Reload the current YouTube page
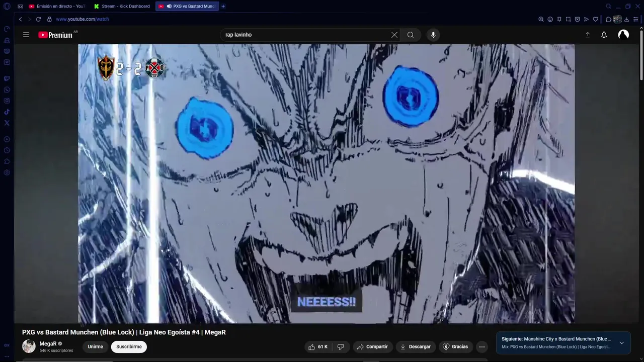 pos(38,19)
